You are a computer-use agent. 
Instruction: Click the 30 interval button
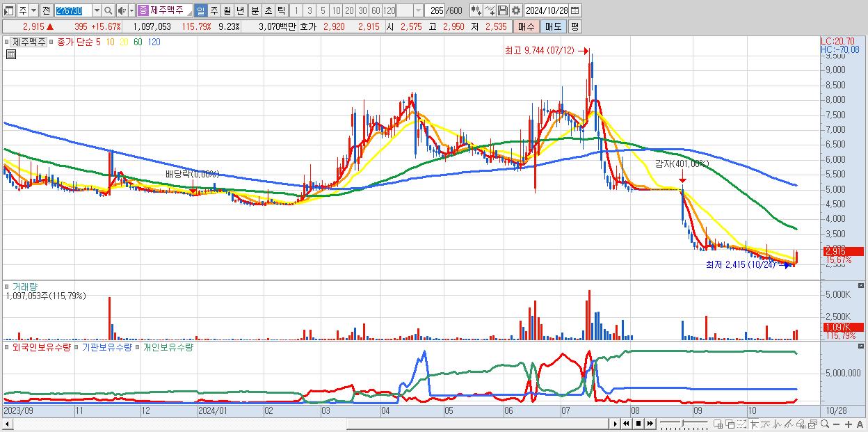(x=362, y=10)
